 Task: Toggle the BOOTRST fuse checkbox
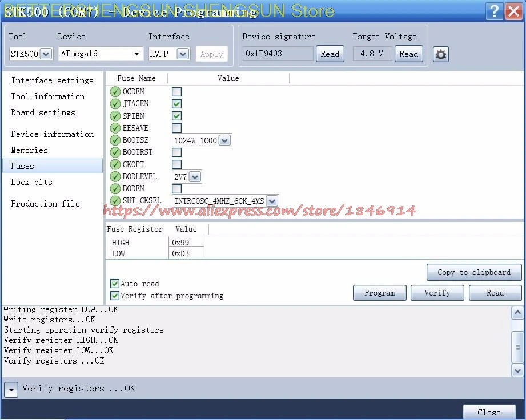click(176, 152)
